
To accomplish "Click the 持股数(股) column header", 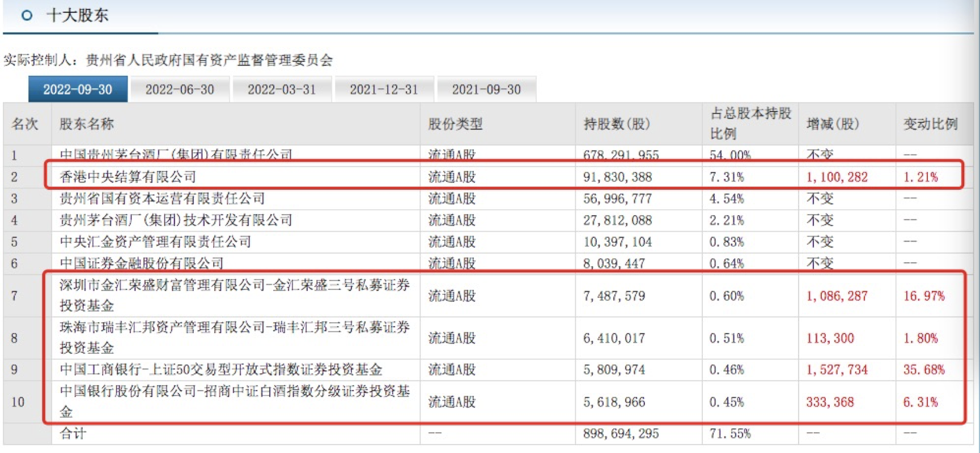I will (617, 123).
